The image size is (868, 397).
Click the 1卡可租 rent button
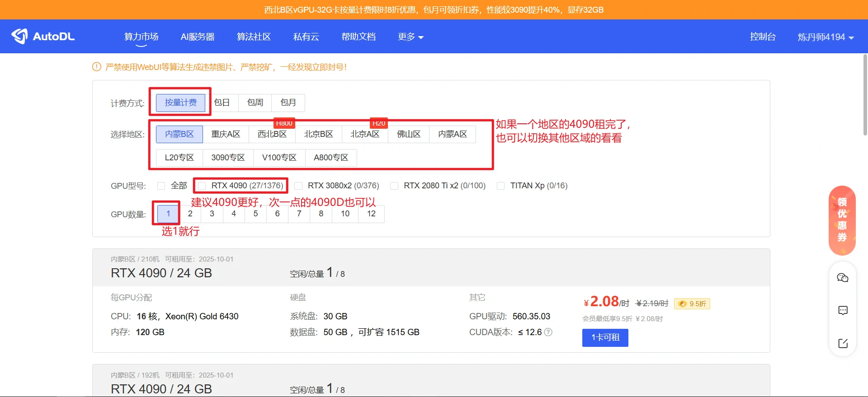(605, 337)
